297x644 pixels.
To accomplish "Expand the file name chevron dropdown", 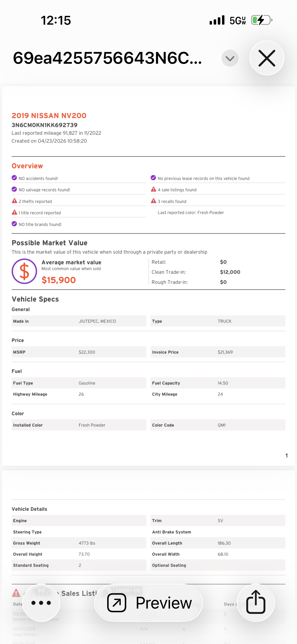I will 230,58.
